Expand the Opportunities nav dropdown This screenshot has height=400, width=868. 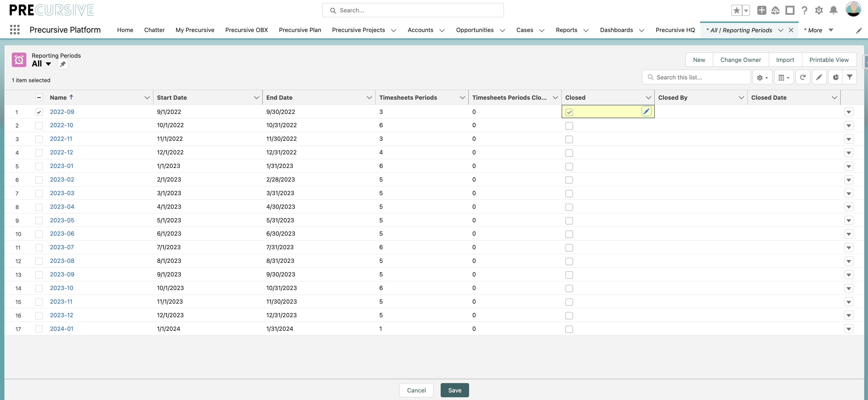tap(502, 30)
